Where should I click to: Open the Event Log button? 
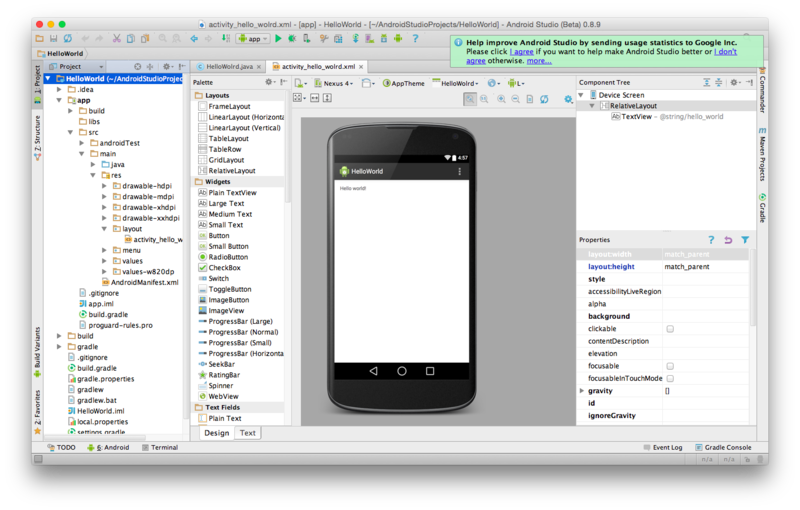tap(663, 447)
